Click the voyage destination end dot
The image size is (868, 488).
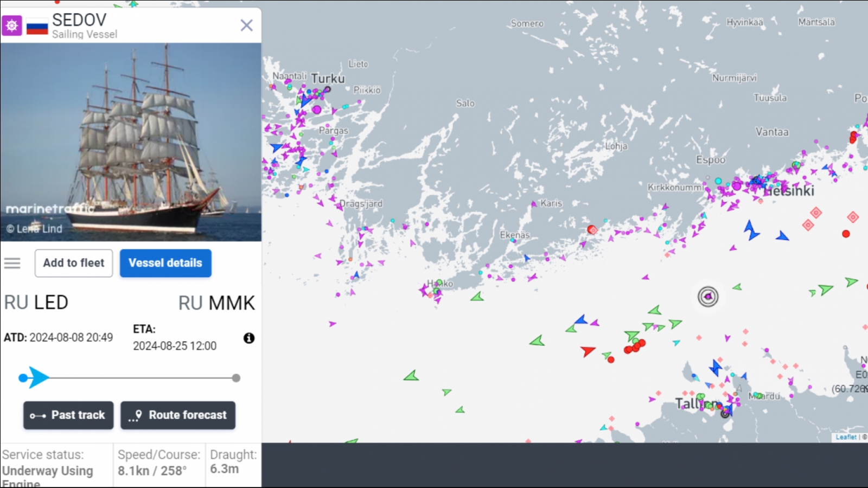[x=236, y=378]
